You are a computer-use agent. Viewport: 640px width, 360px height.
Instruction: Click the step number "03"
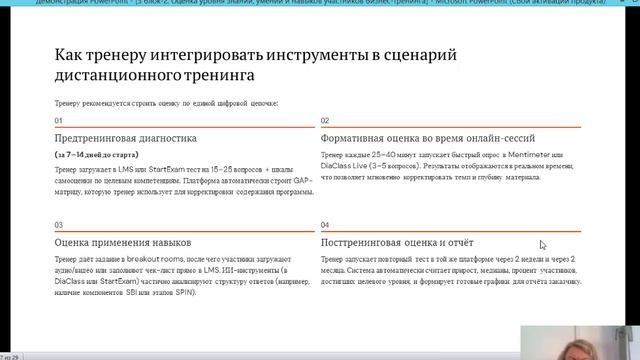59,225
